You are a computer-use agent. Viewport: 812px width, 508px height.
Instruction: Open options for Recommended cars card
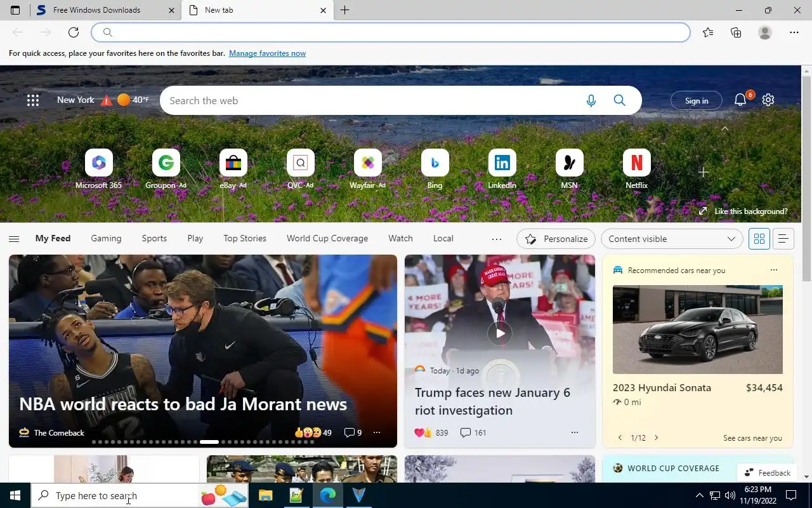[773, 270]
